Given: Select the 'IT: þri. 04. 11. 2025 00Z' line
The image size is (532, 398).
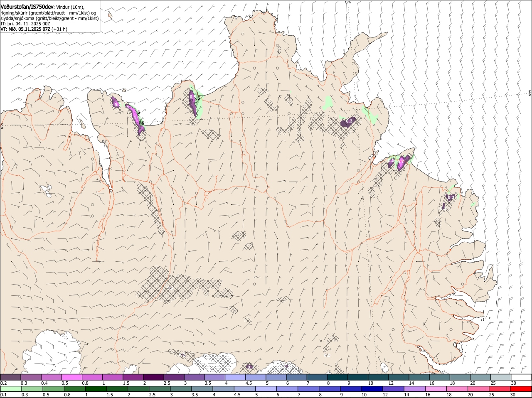Looking at the screenshot, I should pyautogui.click(x=25, y=24).
